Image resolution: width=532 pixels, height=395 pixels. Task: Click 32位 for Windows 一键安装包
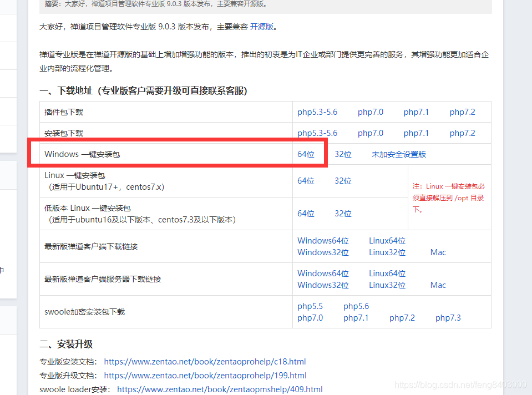pyautogui.click(x=343, y=154)
